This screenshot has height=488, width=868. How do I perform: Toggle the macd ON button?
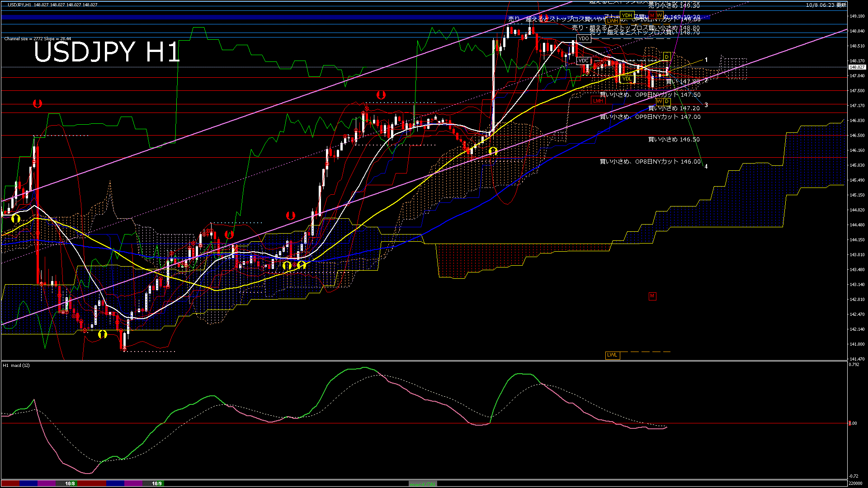click(423, 484)
